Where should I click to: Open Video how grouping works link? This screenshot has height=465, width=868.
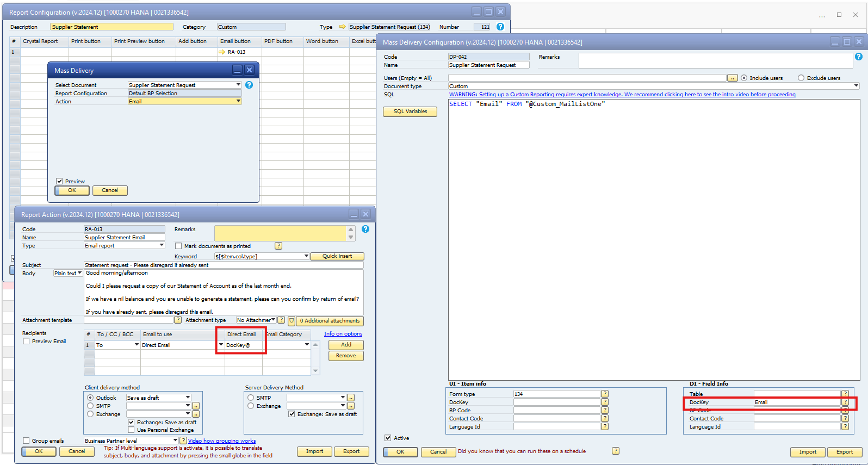point(222,441)
